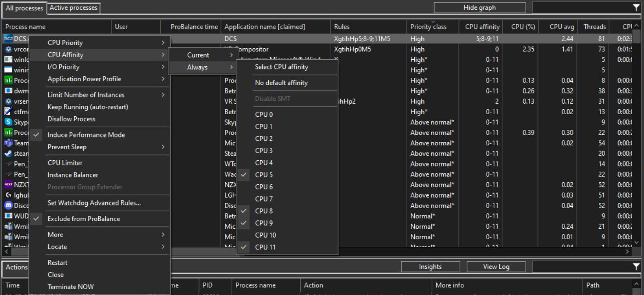644x295 pixels.
Task: Check CPU 0 in affinity list
Action: 287,115
